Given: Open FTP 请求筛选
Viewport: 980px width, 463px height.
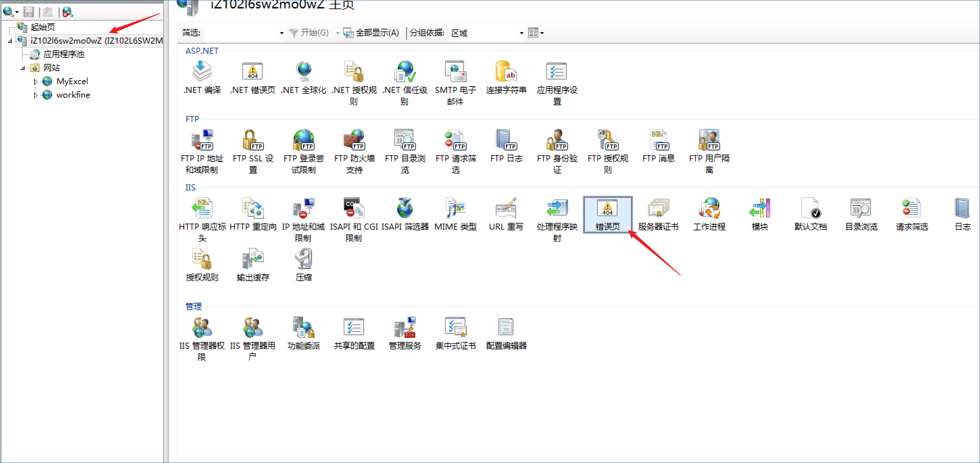Looking at the screenshot, I should point(456,152).
